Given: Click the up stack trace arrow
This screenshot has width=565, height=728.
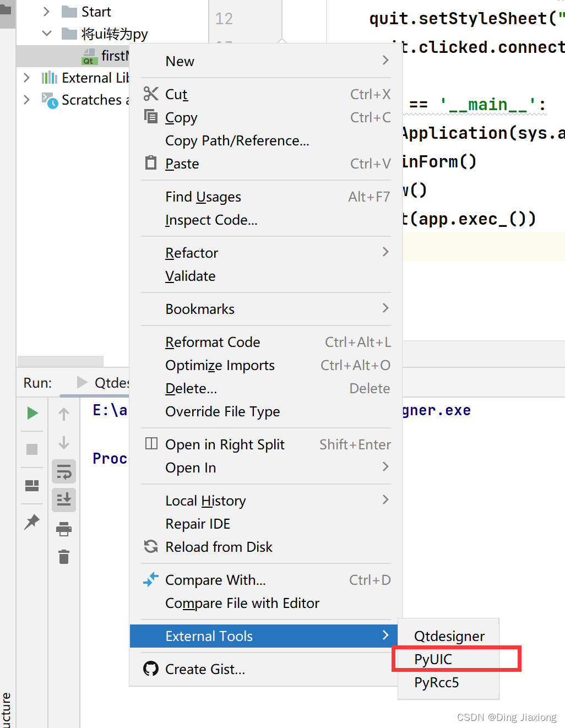Looking at the screenshot, I should point(64,414).
